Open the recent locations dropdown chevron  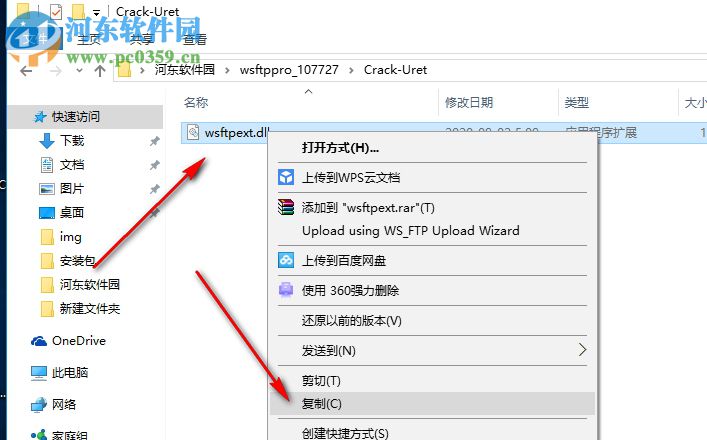(79, 70)
